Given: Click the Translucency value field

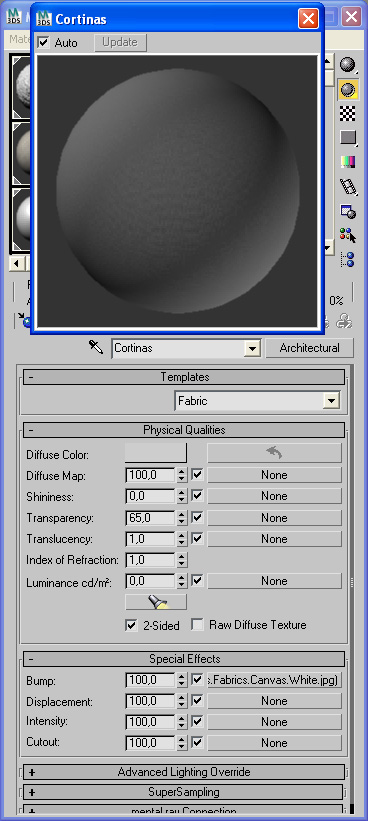Looking at the screenshot, I should click(150, 539).
